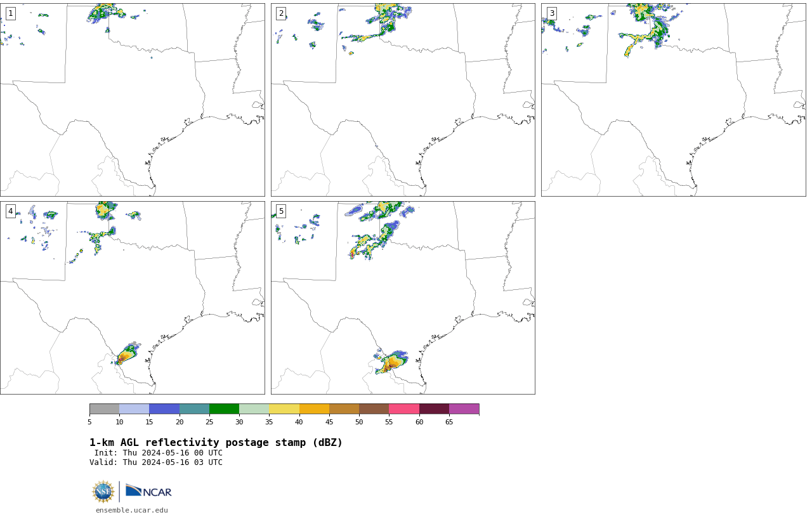Open ensemble member 3 reflectivity map

pyautogui.click(x=673, y=100)
